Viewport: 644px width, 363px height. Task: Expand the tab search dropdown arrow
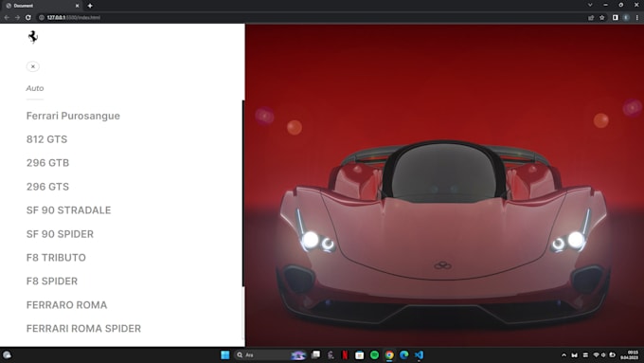590,5
